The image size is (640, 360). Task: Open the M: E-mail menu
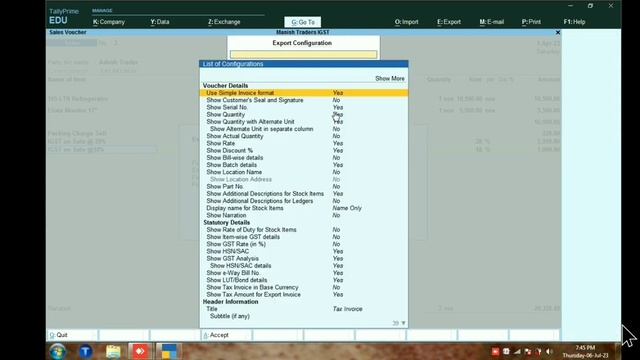[x=492, y=22]
